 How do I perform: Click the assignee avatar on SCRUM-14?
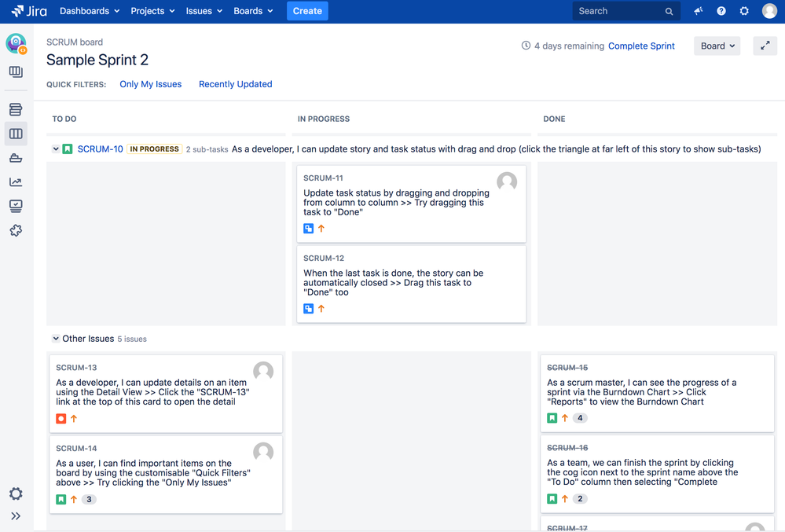pos(263,452)
